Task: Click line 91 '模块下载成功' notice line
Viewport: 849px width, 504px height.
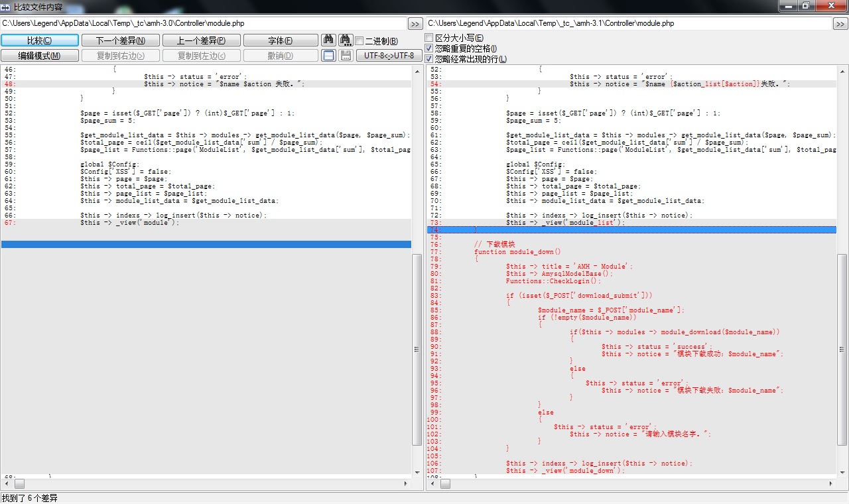Action: 692,354
